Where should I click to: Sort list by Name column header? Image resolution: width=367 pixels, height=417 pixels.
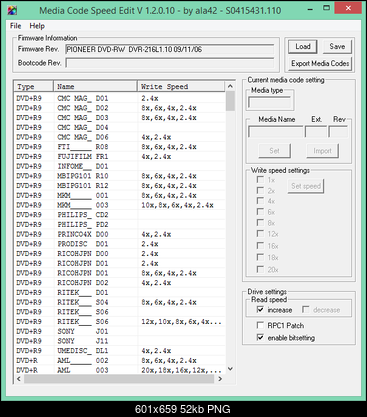[x=95, y=86]
